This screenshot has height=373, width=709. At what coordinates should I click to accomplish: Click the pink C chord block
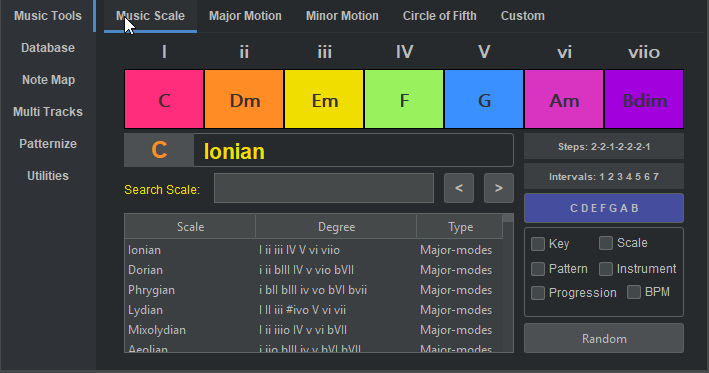point(164,99)
